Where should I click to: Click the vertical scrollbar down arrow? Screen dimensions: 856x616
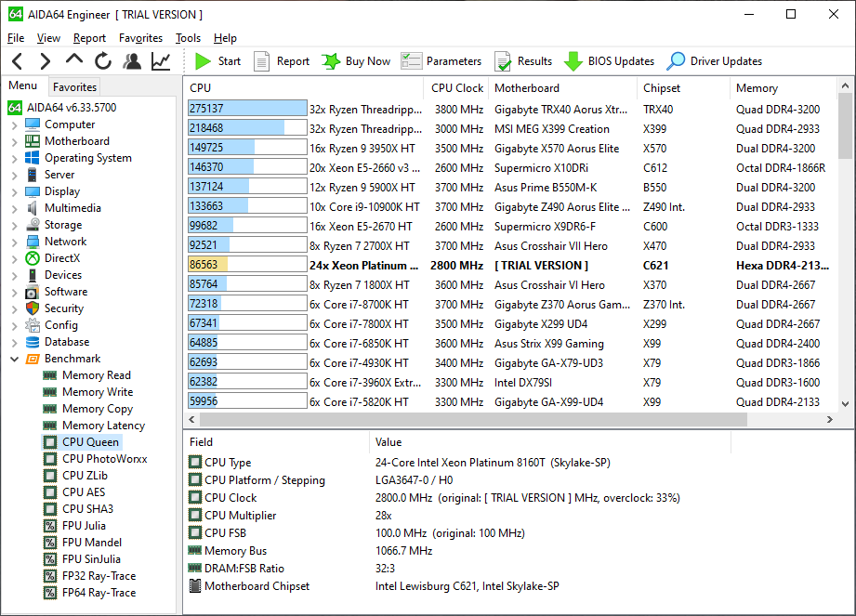845,404
